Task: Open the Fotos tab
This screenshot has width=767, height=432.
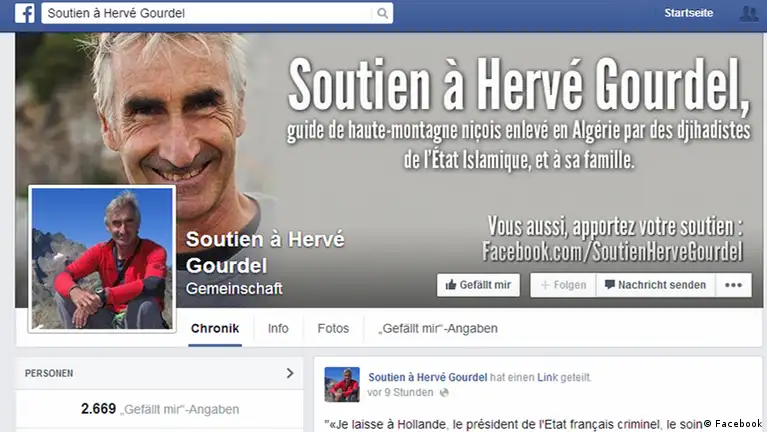Action: 333,328
